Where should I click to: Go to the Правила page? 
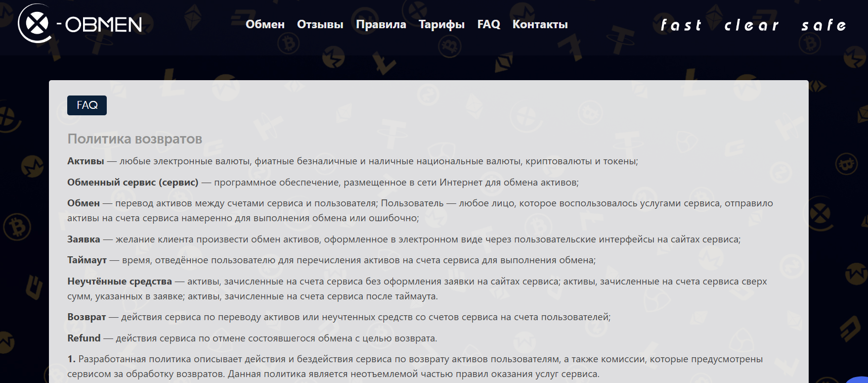(x=381, y=24)
